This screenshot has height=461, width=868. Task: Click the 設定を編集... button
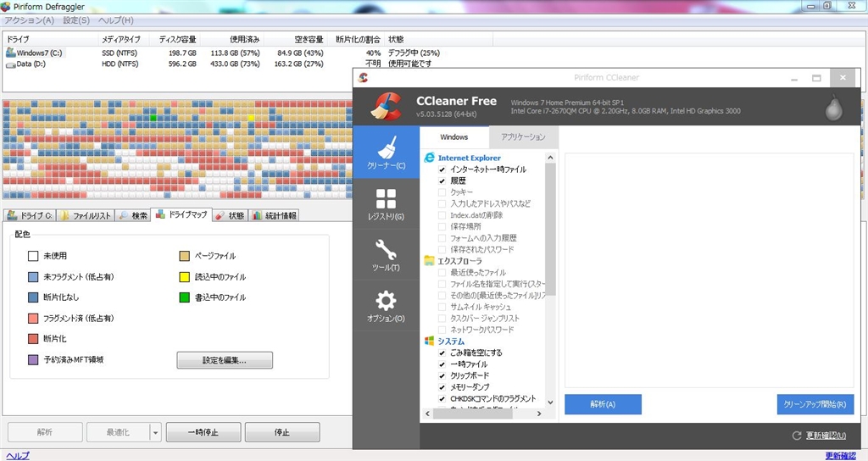225,360
